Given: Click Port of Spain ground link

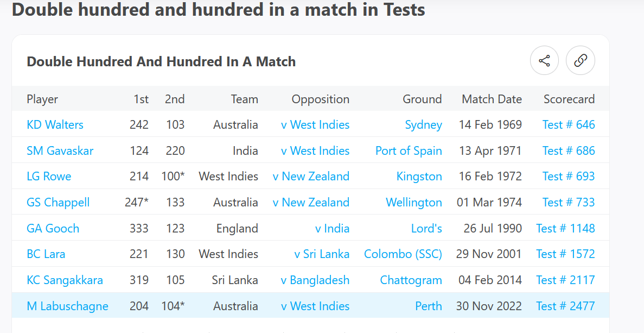Looking at the screenshot, I should click(x=409, y=150).
